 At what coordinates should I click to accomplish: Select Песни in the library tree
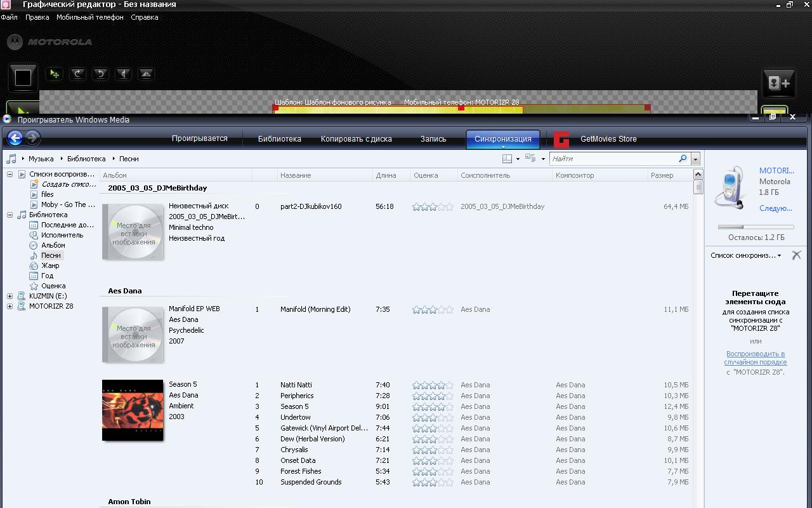point(51,255)
